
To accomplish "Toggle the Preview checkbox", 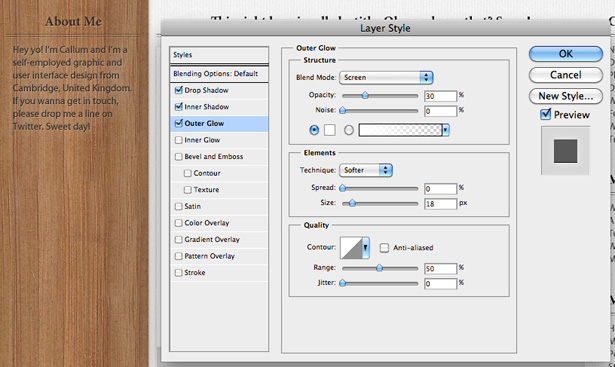I will [x=546, y=114].
